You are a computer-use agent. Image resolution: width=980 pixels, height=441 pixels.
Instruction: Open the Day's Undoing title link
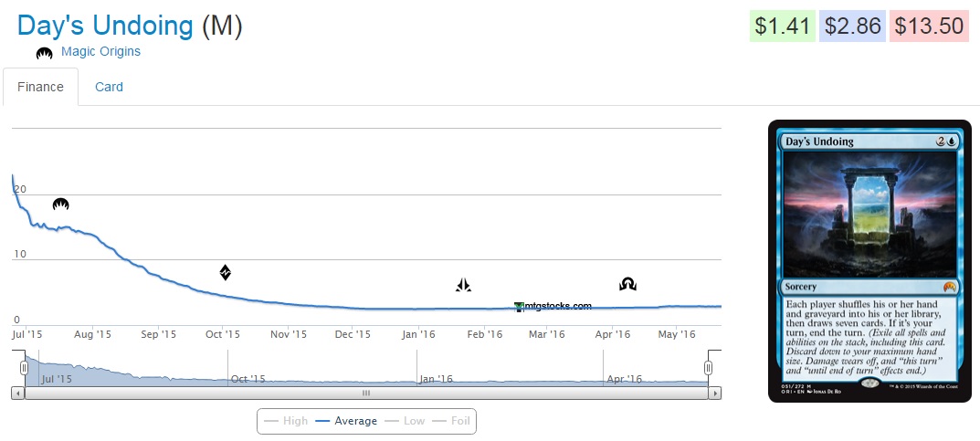[105, 26]
